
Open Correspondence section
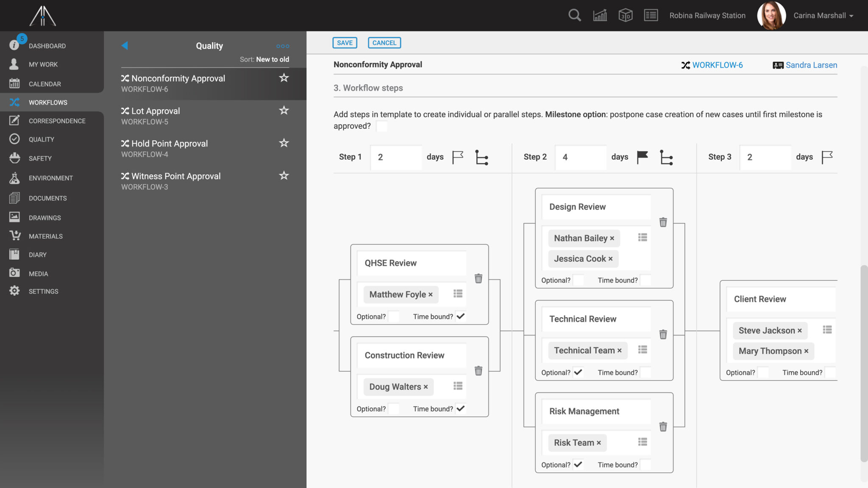pos(57,121)
